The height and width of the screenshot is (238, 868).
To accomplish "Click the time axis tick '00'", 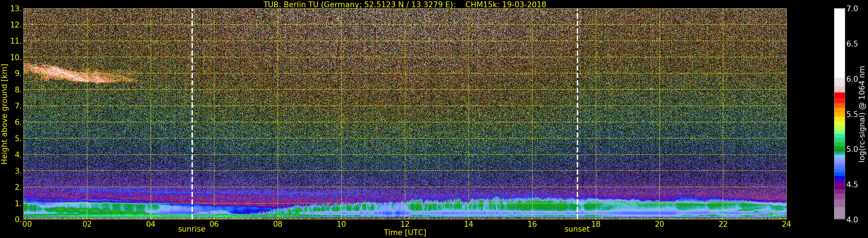I will click(27, 224).
